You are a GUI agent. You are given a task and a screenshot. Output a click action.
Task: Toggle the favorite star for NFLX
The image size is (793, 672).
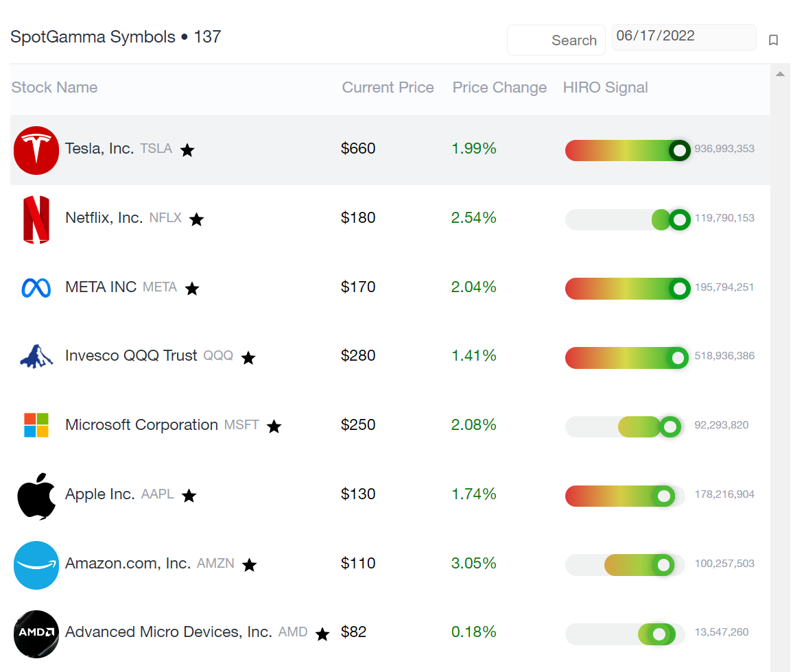197,219
